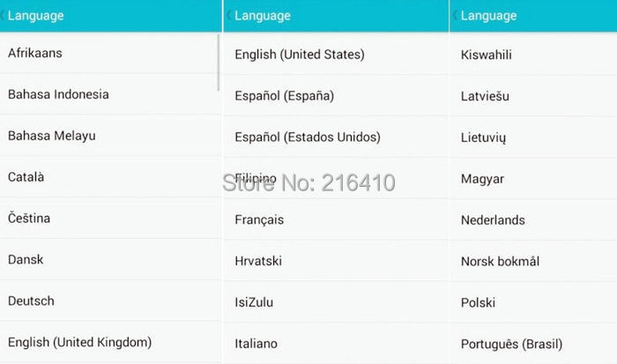This screenshot has width=617, height=364.
Task: Select Čeština language
Action: coord(30,219)
